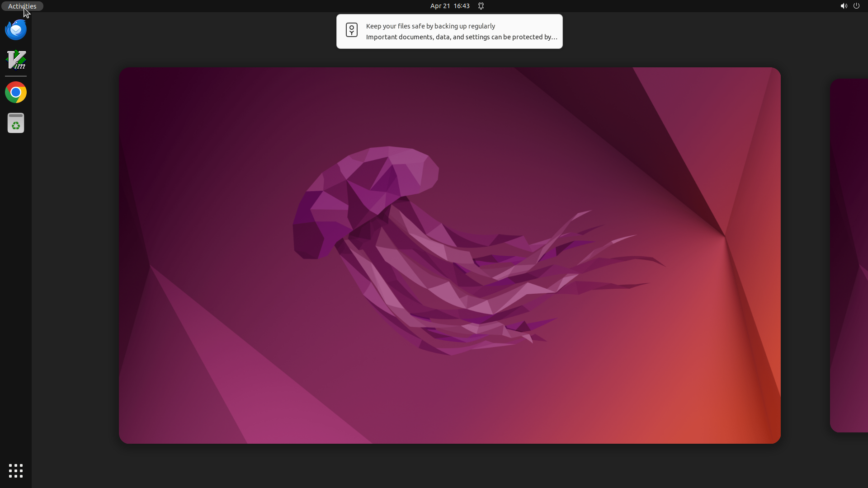Launch Thunderbird Mail from the dock
This screenshot has height=488, width=868.
16,30
